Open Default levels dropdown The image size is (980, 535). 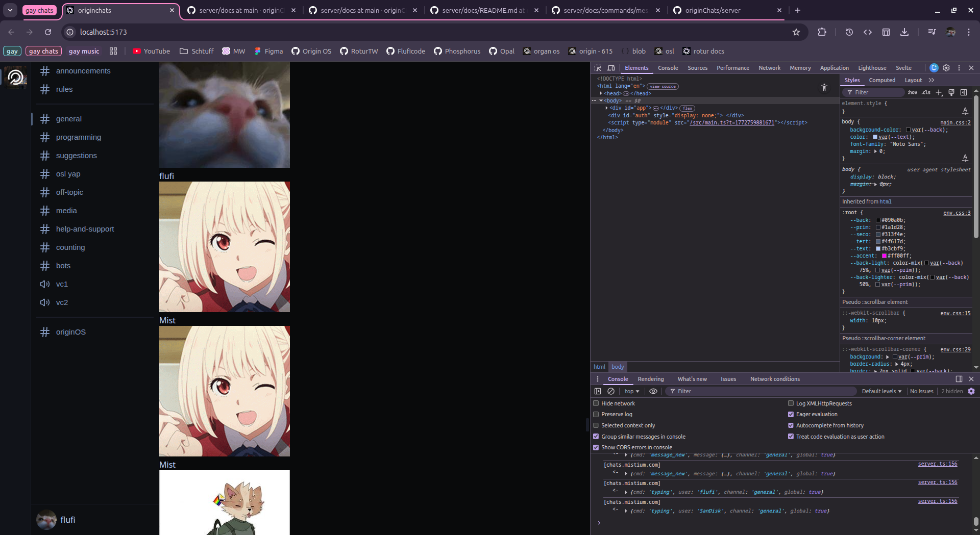click(881, 391)
